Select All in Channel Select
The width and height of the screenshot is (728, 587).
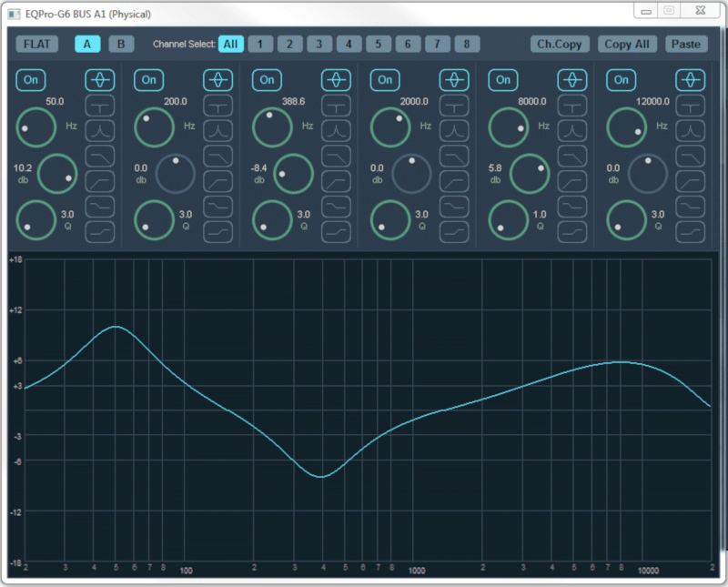[231, 44]
